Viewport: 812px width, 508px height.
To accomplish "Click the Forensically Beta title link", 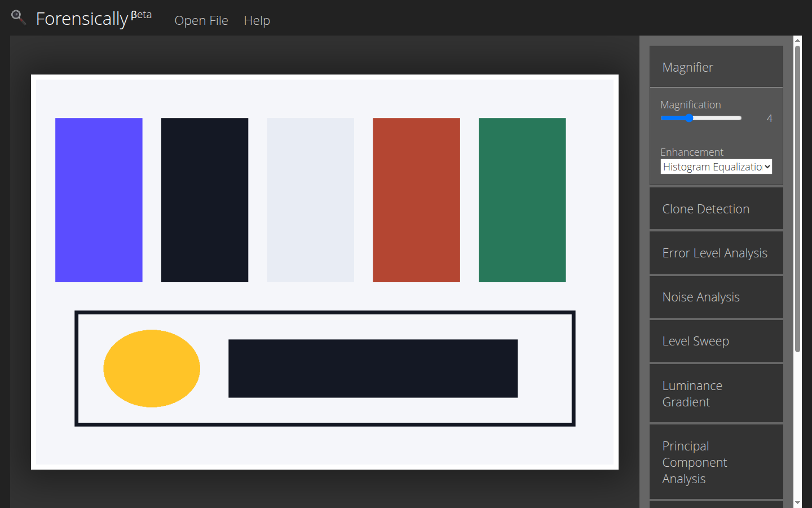I will point(94,18).
